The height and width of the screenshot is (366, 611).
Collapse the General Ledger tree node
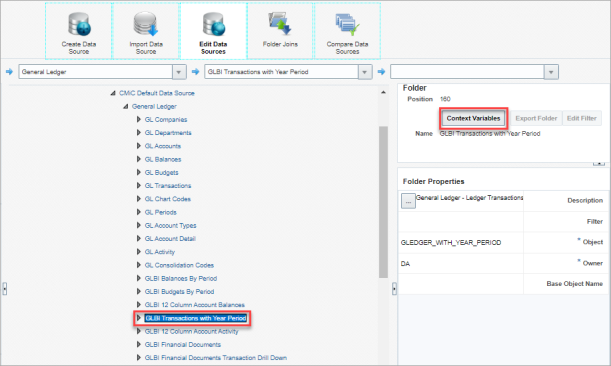[x=125, y=106]
